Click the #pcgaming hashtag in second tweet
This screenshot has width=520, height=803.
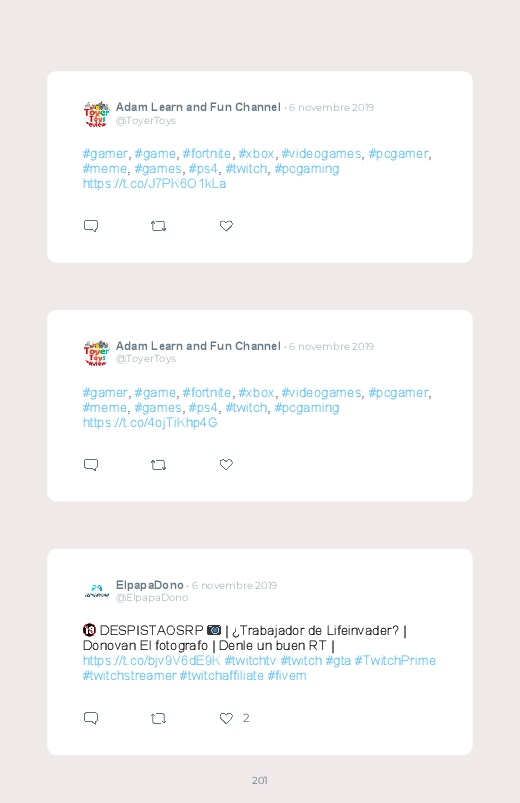point(307,408)
